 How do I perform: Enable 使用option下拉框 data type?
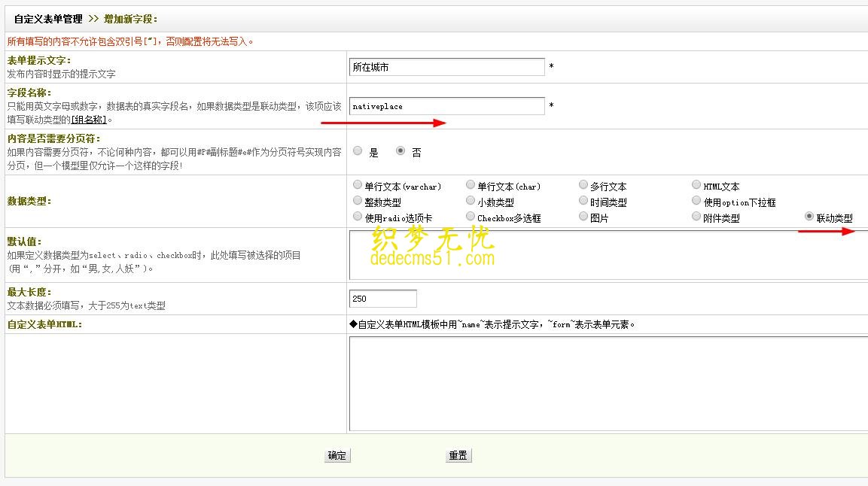click(696, 200)
